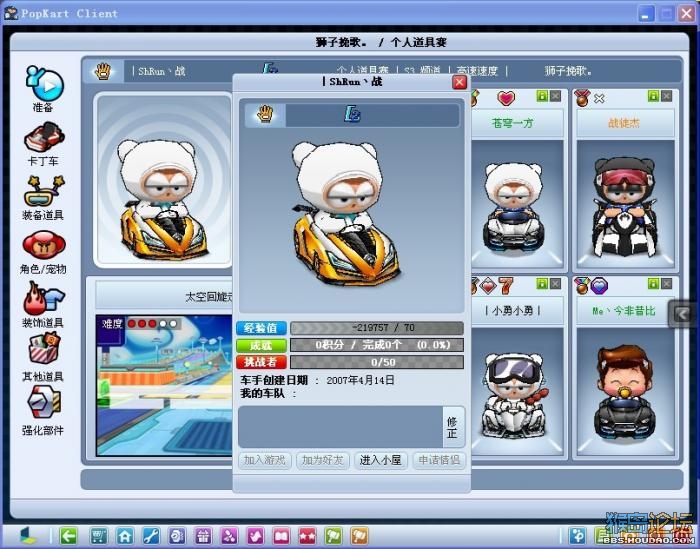Close the ShRun丶战 profile dialog
This screenshot has width=700, height=549.
460,82
